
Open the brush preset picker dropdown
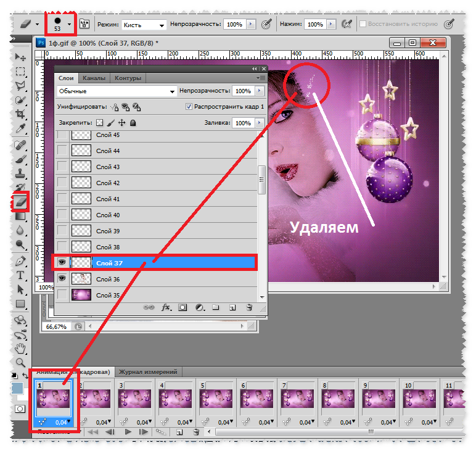tap(70, 24)
